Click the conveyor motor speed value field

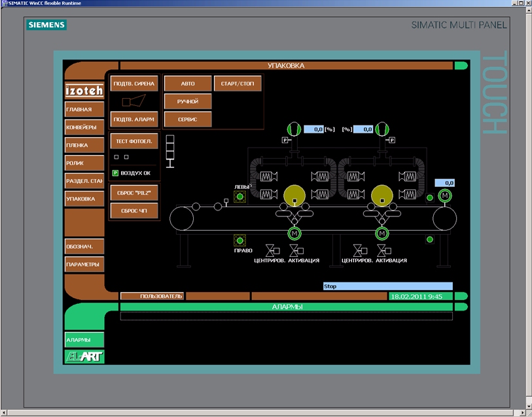point(444,183)
